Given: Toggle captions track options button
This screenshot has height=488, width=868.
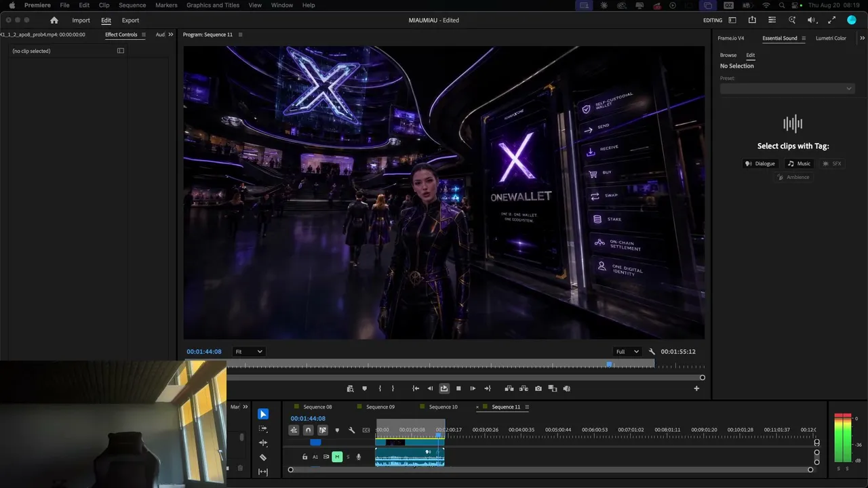Looking at the screenshot, I should click(x=366, y=430).
